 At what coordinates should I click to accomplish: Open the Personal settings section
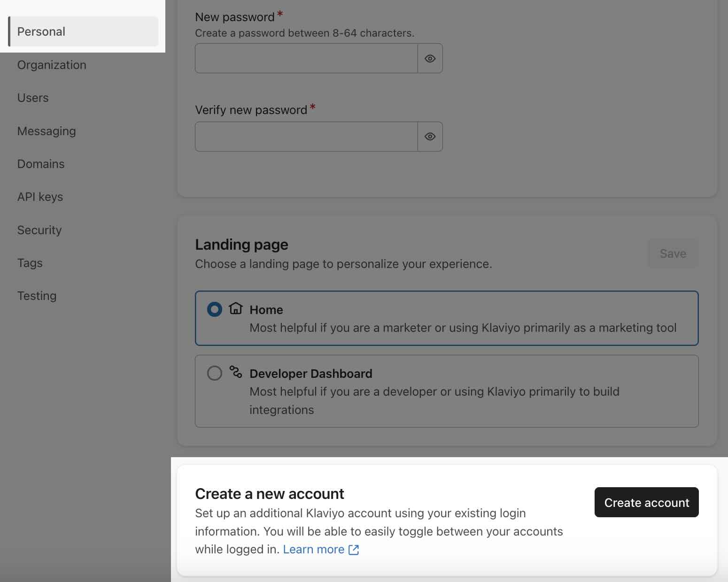pyautogui.click(x=41, y=31)
